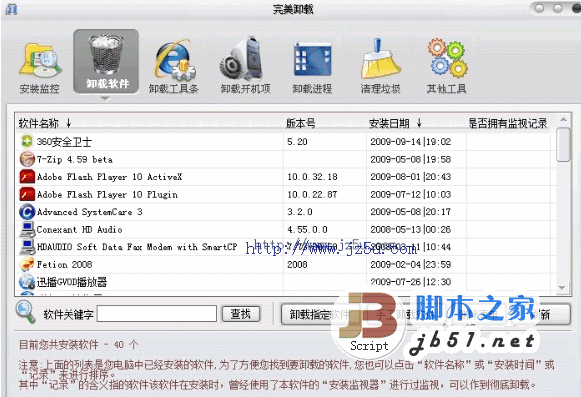This screenshot has height=397, width=581.
Task: Open 卸载进程 process tool
Action: (312, 67)
